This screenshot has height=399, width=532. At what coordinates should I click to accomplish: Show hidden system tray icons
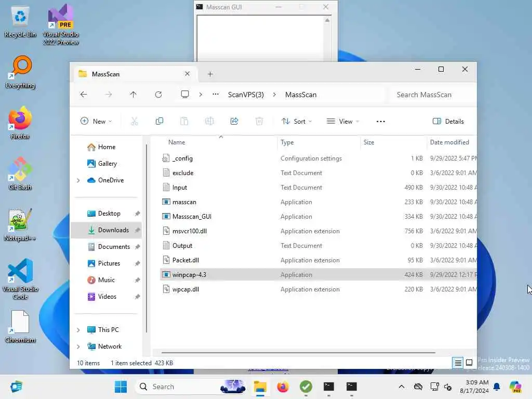pyautogui.click(x=402, y=387)
